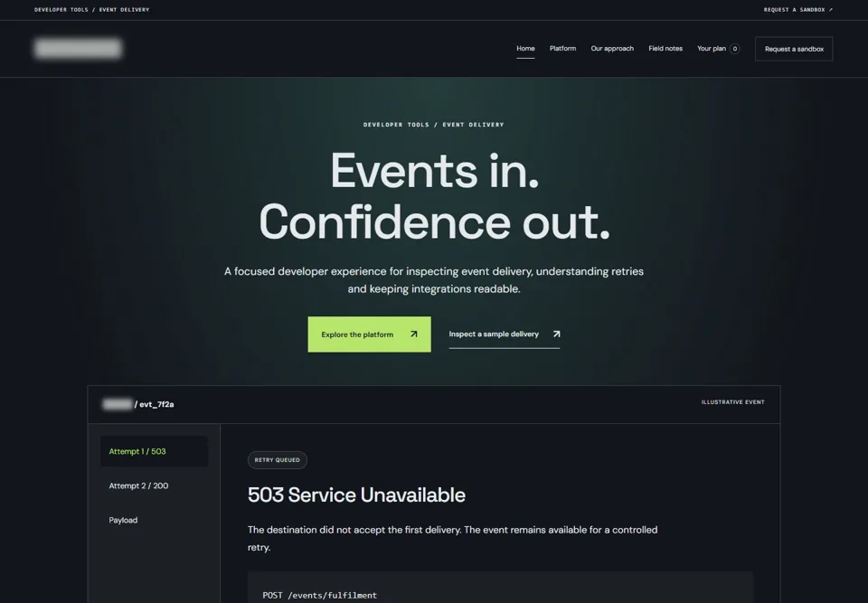Select the Attempt 1 / 503 tab

[x=154, y=451]
